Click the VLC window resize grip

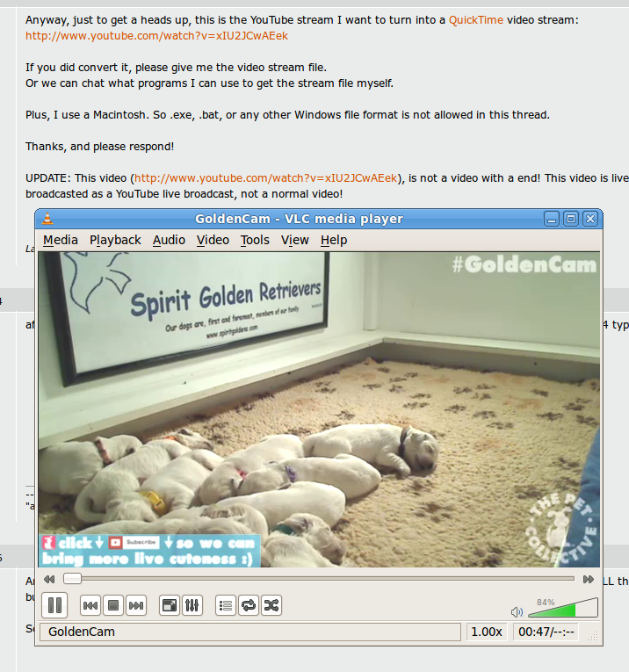(594, 637)
